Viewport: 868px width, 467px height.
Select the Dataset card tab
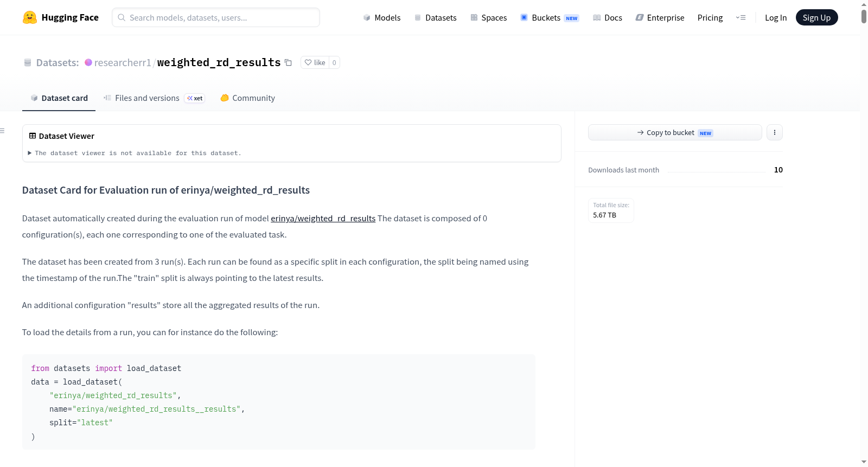coord(59,98)
